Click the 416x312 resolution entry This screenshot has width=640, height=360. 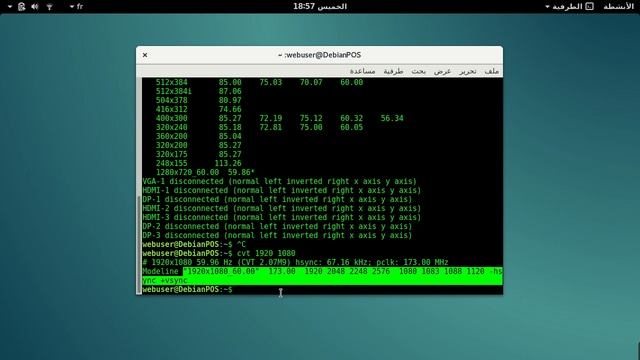click(171, 109)
